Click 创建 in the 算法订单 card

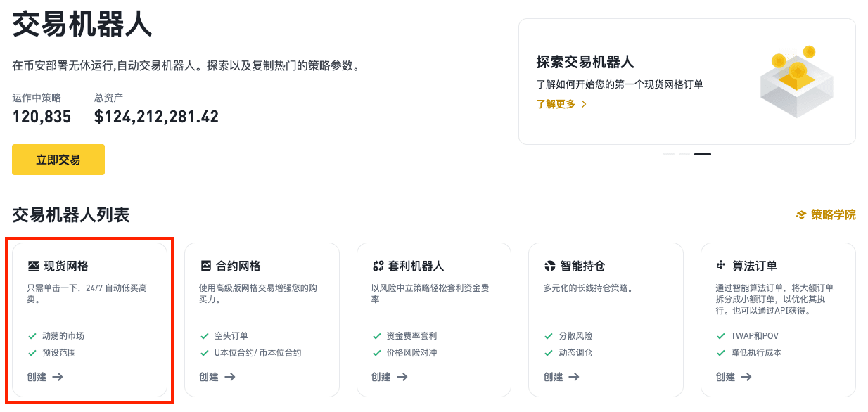[x=734, y=377]
